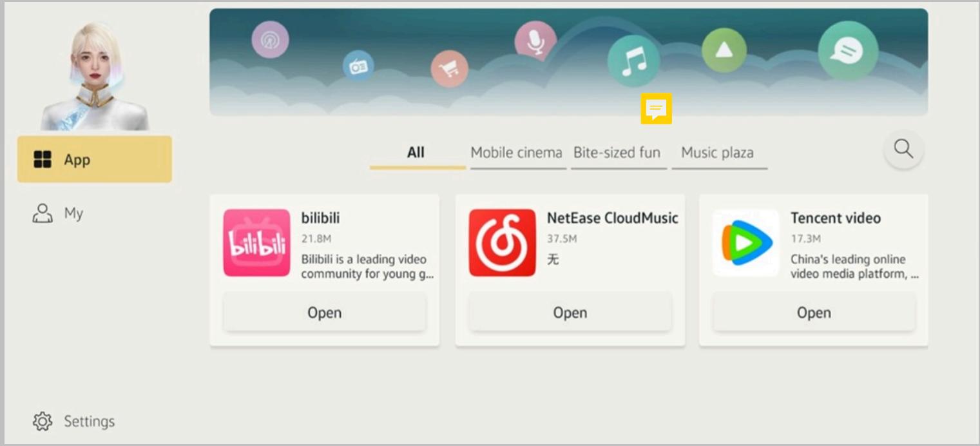Open the NetEase CloudMusic app

tap(570, 313)
